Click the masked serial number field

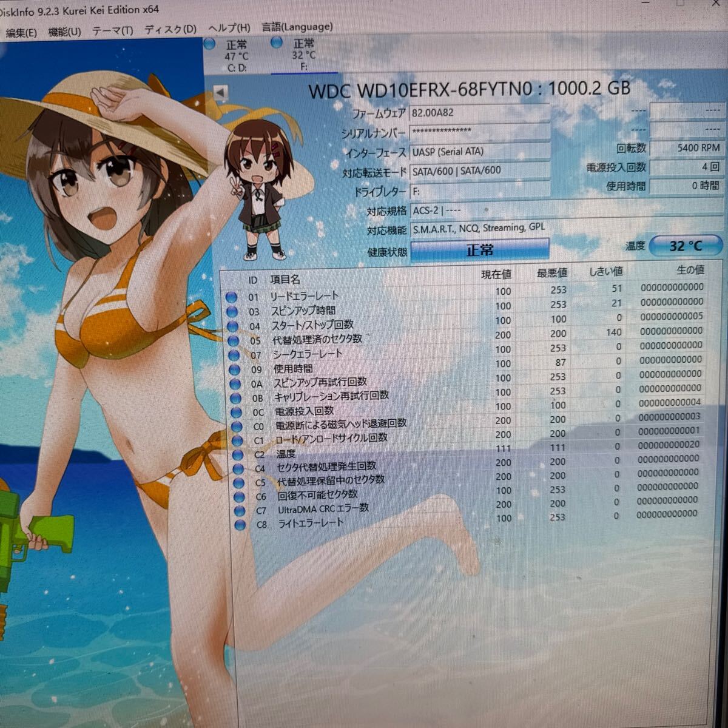479,132
